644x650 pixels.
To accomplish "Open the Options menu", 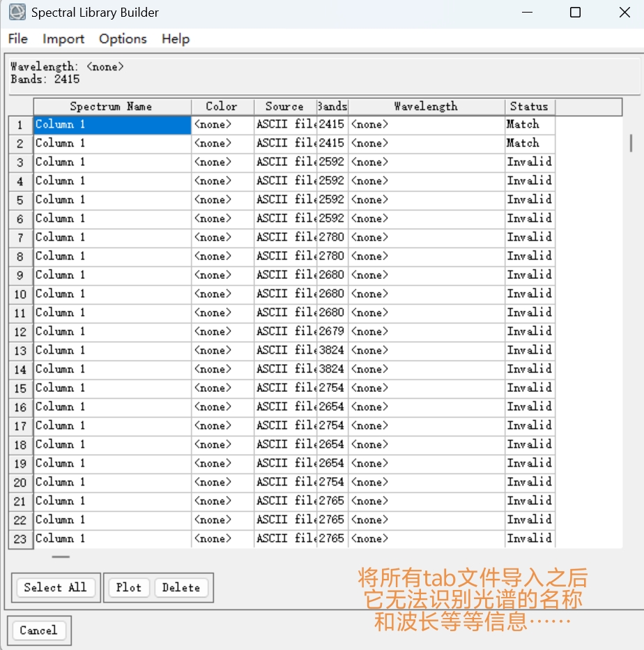I will 123,39.
